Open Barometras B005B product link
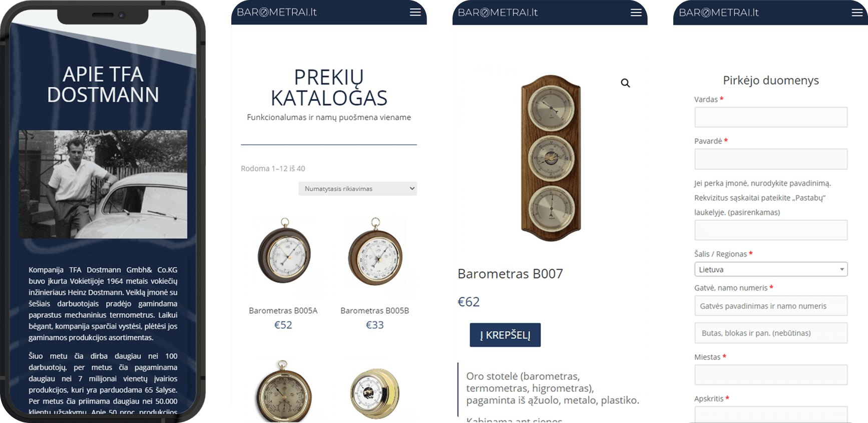The image size is (868, 423). tap(375, 310)
